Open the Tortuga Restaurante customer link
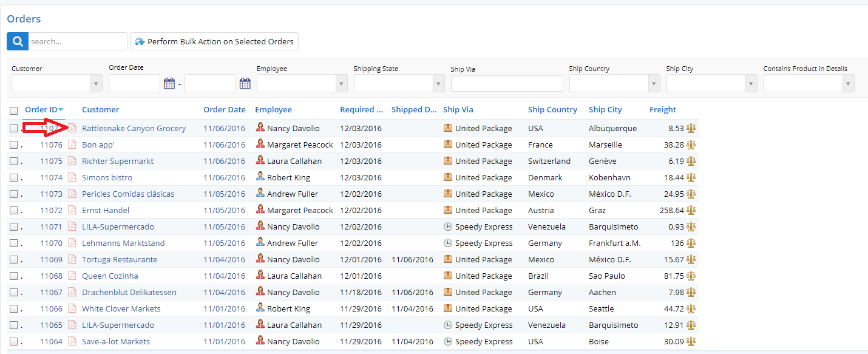The width and height of the screenshot is (868, 354). pos(120,259)
